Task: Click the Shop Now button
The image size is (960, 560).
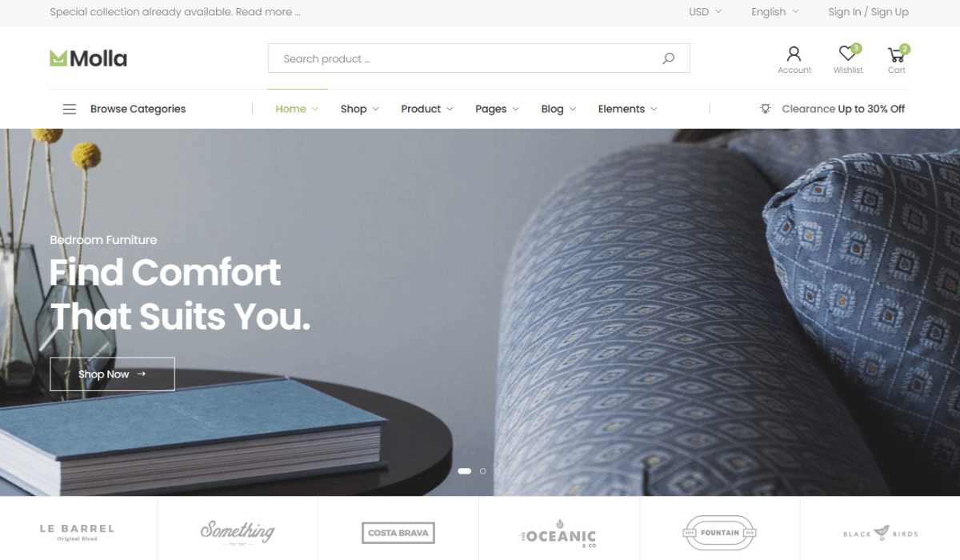Action: coord(112,374)
